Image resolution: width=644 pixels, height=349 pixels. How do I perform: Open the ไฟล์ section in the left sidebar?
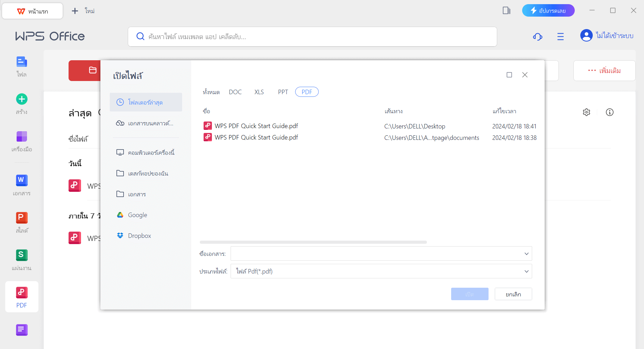point(21,66)
